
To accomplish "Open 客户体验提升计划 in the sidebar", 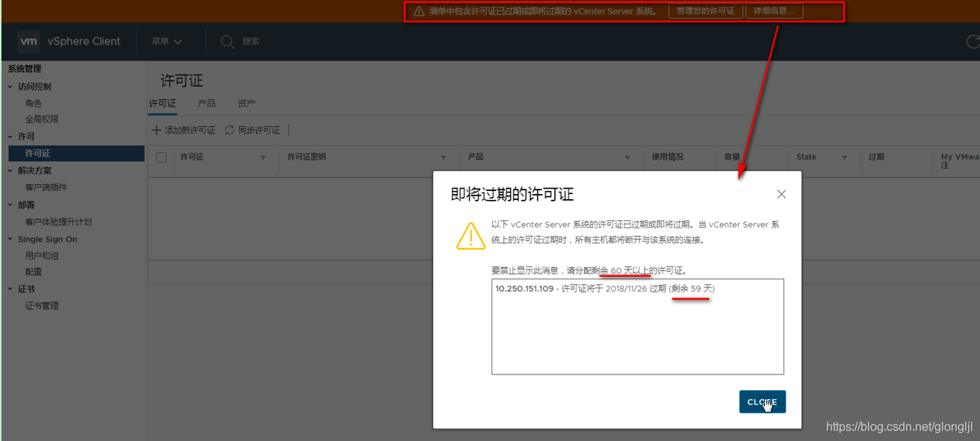I will coord(58,222).
